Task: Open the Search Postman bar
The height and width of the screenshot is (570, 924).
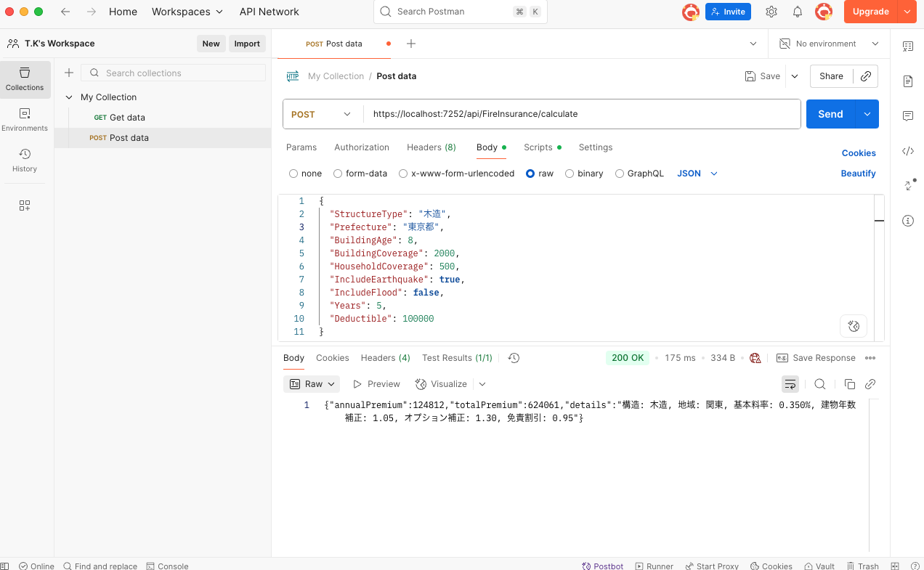Action: point(461,12)
